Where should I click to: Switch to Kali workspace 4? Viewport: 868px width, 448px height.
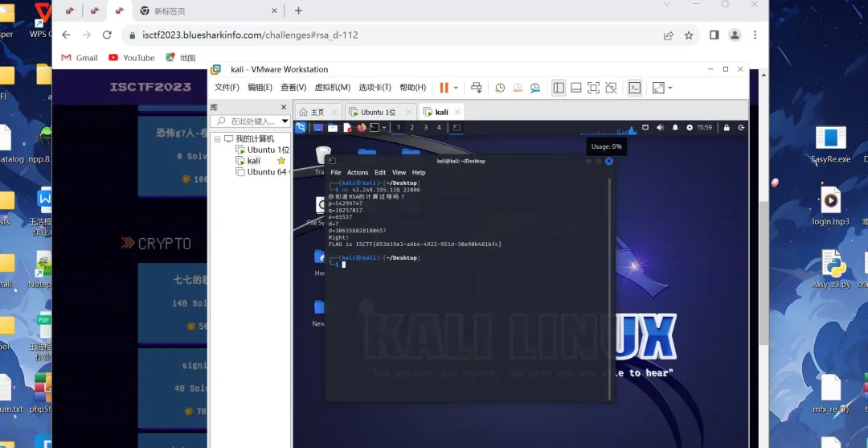[440, 127]
